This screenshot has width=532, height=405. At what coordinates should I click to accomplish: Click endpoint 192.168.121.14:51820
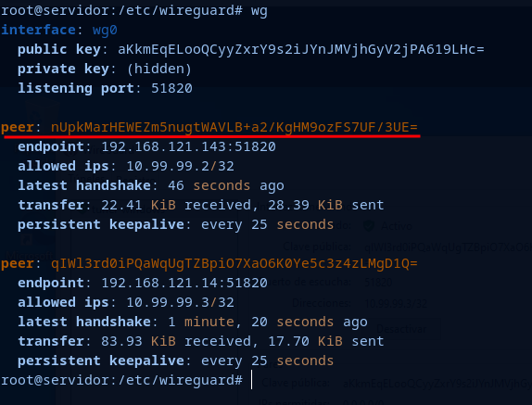point(184,283)
